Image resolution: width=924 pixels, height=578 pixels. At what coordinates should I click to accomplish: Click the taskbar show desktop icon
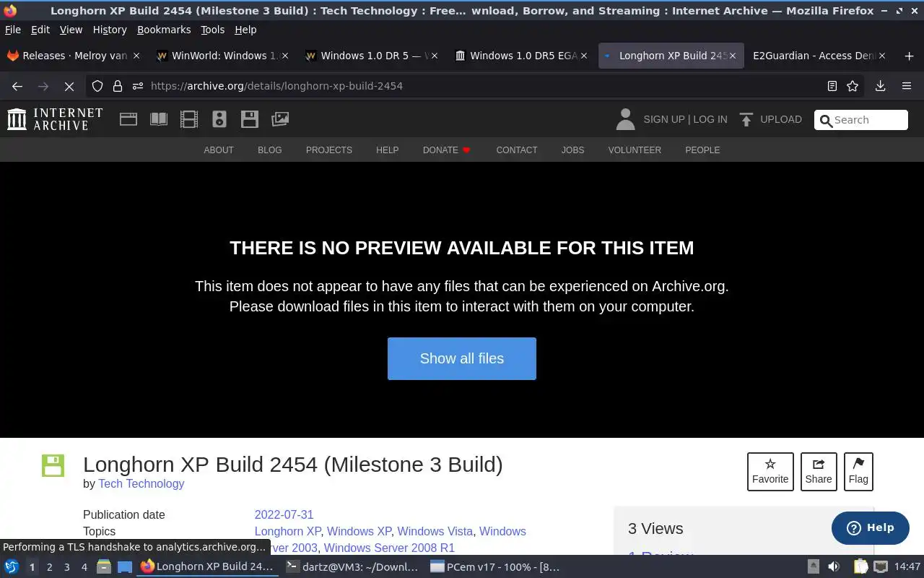(125, 566)
